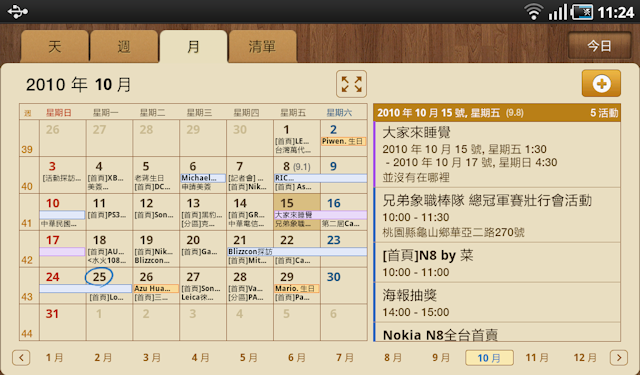
Task: Jump to 2月 in the month strip
Action: coord(103,358)
